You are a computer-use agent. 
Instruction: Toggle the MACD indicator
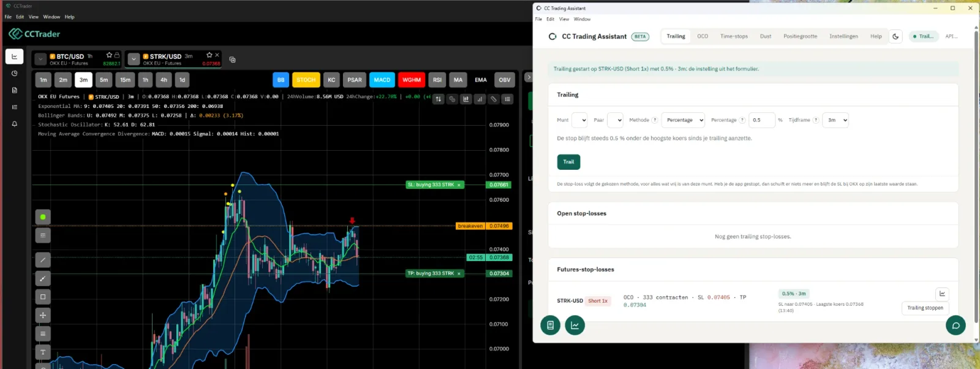[382, 80]
